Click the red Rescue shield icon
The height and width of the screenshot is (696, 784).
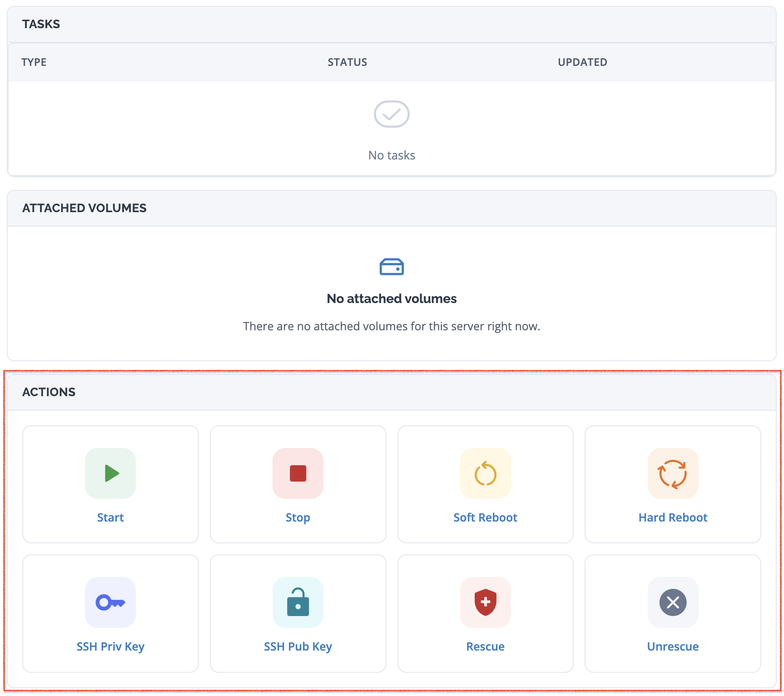coord(486,602)
